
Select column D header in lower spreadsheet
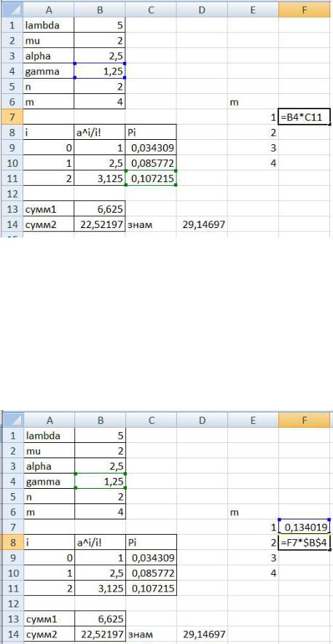(x=202, y=420)
